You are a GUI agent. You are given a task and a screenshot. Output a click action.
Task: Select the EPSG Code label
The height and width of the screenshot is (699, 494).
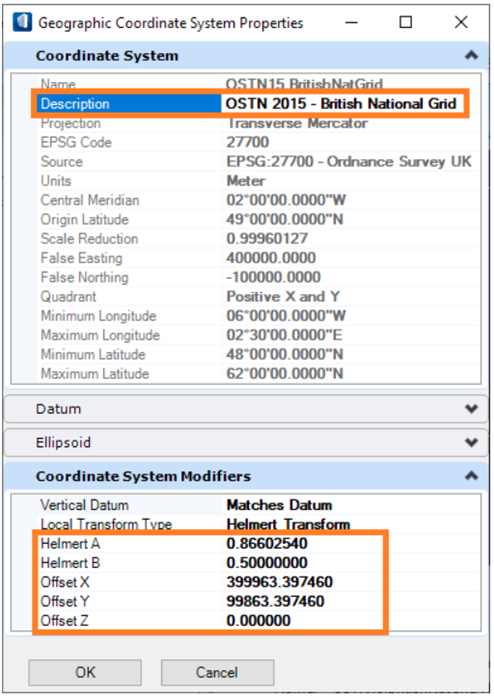pyautogui.click(x=76, y=142)
